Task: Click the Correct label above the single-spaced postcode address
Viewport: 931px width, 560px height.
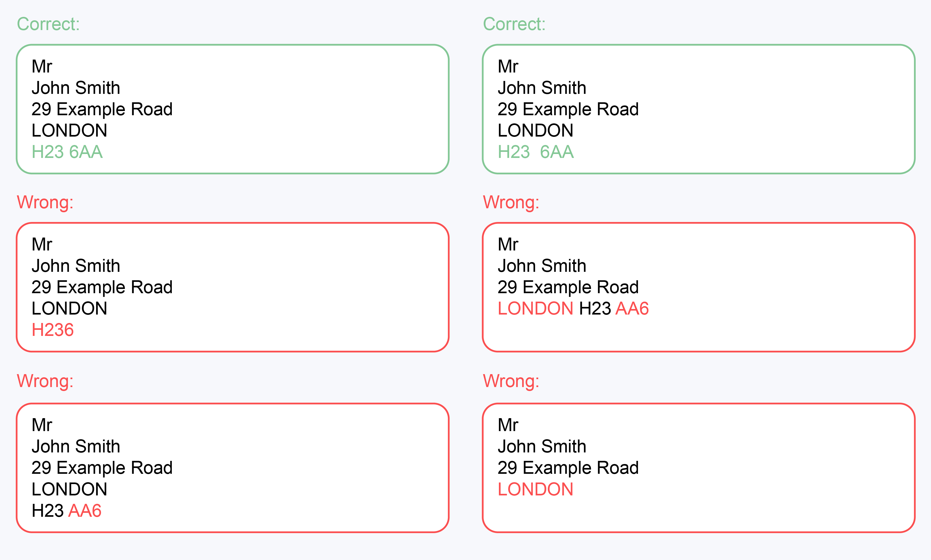Action: (x=48, y=24)
